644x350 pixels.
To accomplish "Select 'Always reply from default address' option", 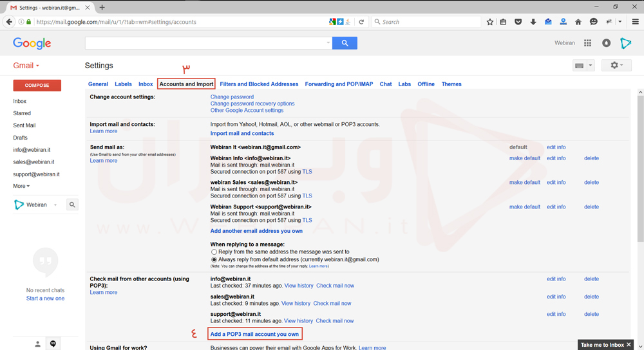I will point(214,260).
